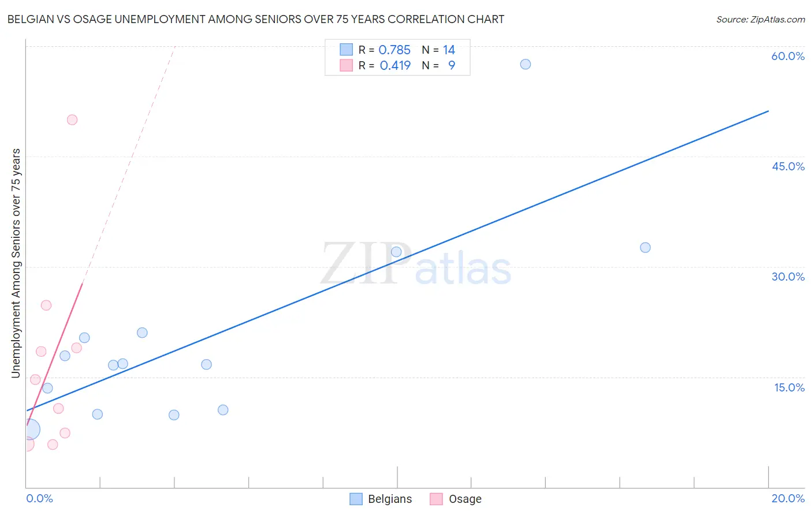
Task: Click the Osage outlier point near 50%
Action: pyautogui.click(x=72, y=120)
